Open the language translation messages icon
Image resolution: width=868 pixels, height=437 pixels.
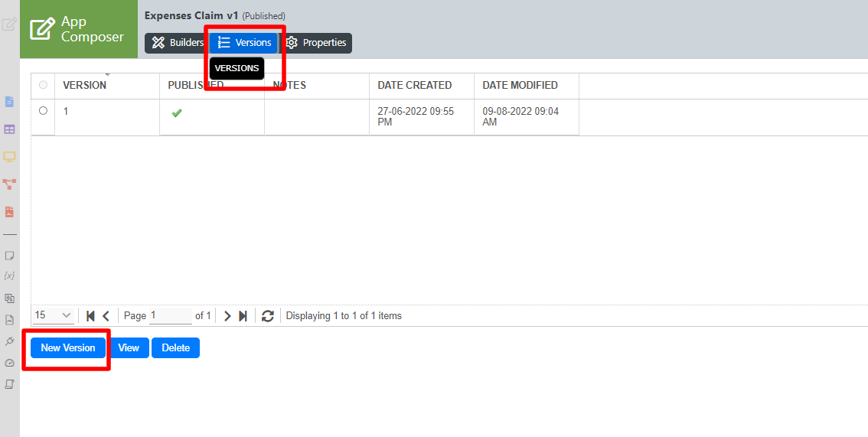pos(9,298)
